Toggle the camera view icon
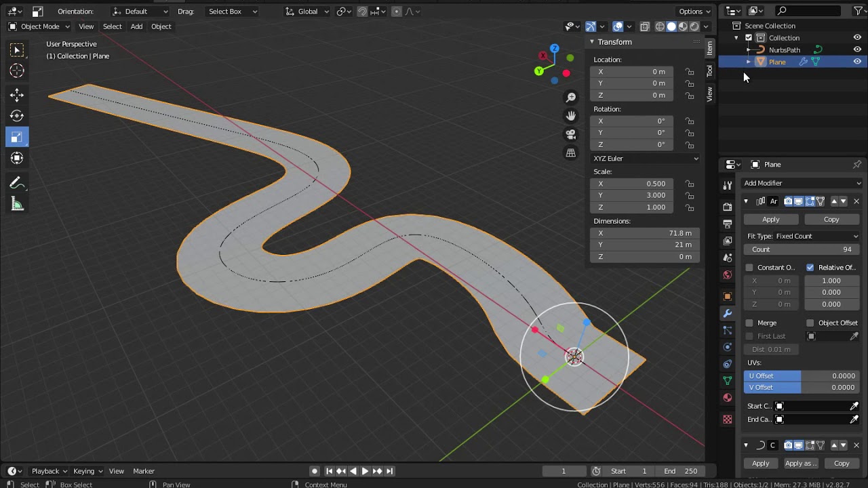The image size is (868, 488). [571, 134]
